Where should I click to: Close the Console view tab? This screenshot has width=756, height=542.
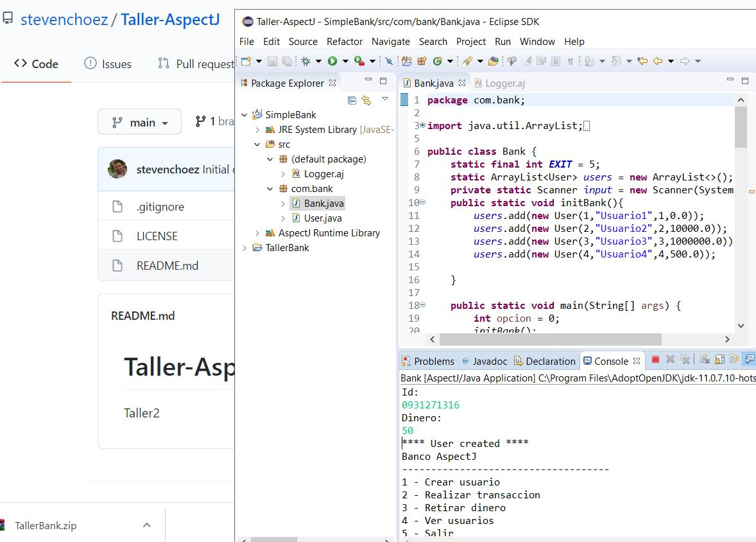637,361
